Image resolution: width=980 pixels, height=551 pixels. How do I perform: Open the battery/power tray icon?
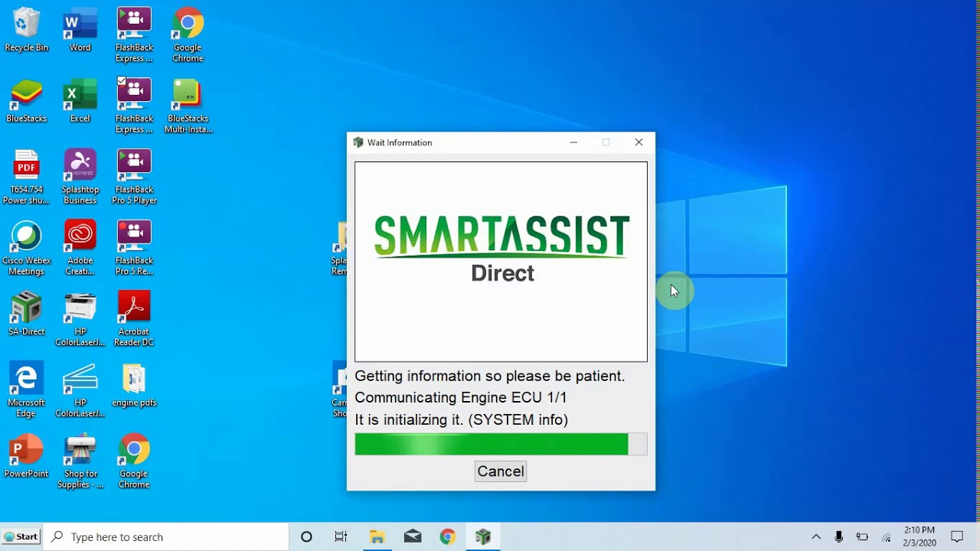[x=862, y=536]
